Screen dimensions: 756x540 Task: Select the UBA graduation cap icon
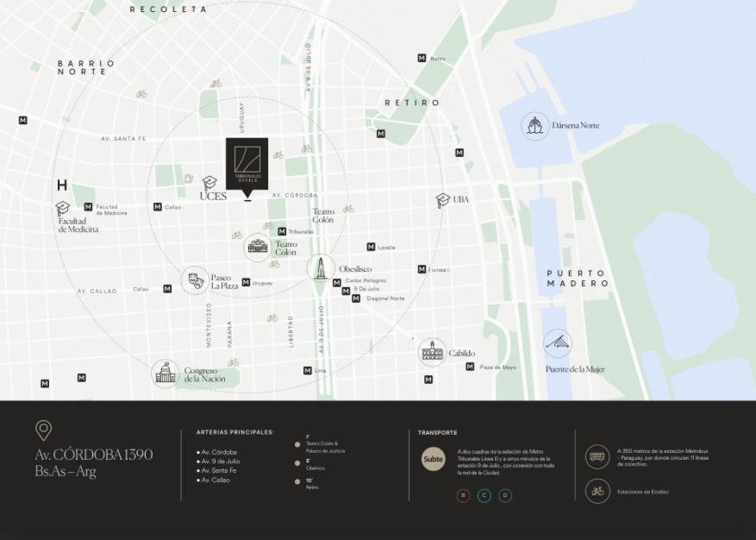click(x=443, y=200)
